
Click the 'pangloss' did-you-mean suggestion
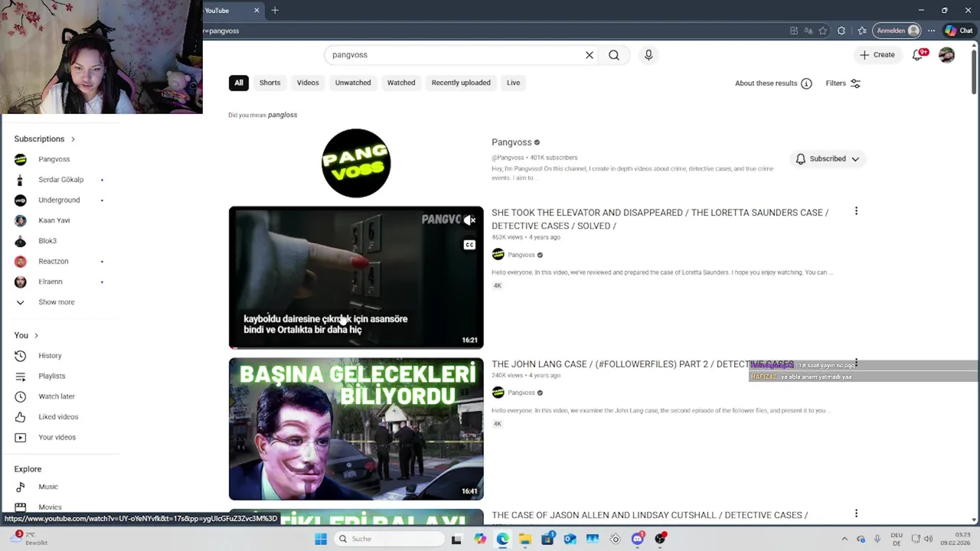coord(283,115)
